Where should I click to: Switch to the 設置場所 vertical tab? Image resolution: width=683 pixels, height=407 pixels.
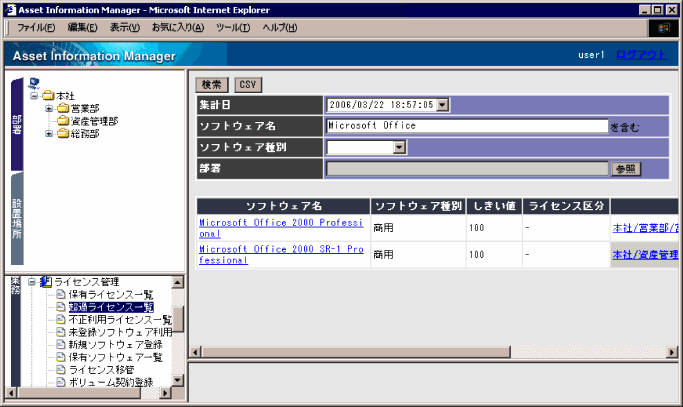(x=17, y=218)
